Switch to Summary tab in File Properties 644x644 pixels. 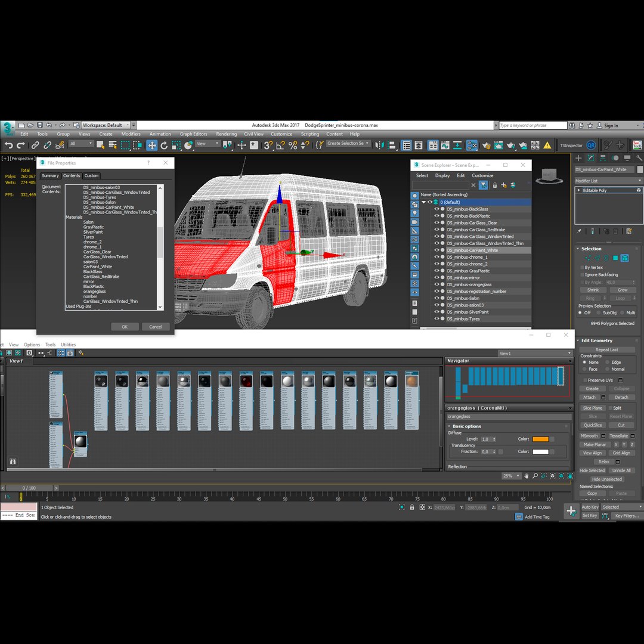click(x=50, y=175)
